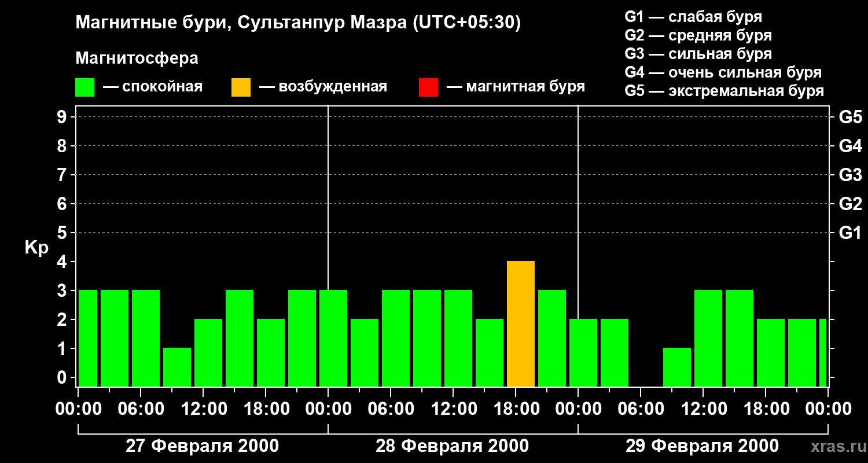This screenshot has width=868, height=463.
Task: Click 'G3 — сильная буря' description
Action: (698, 54)
